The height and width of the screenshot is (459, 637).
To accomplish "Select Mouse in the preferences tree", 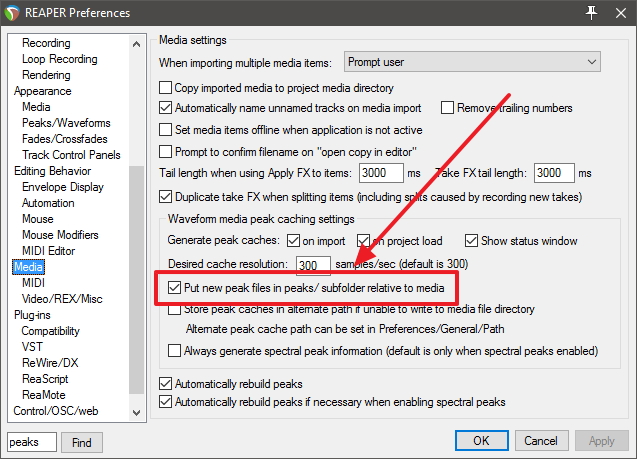I will pyautogui.click(x=38, y=219).
